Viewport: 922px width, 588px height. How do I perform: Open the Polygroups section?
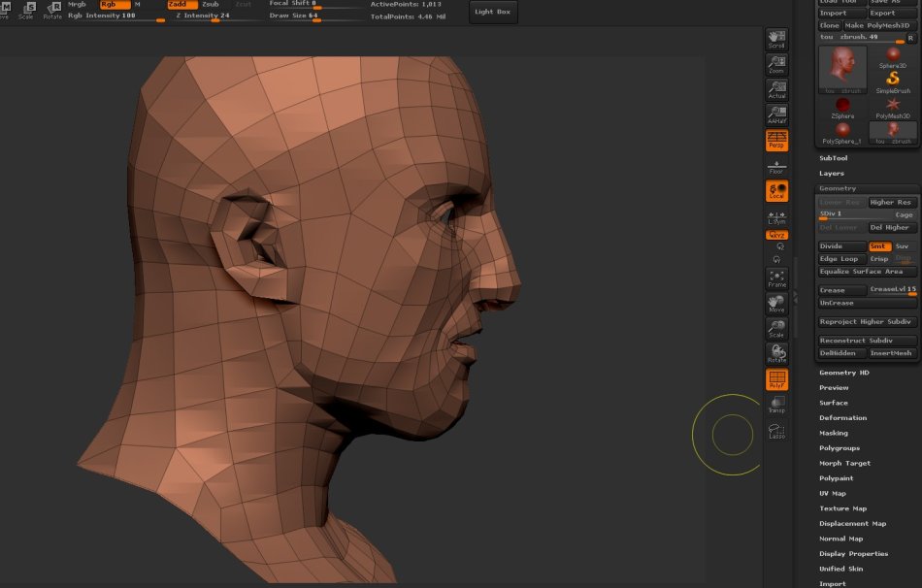coord(840,448)
